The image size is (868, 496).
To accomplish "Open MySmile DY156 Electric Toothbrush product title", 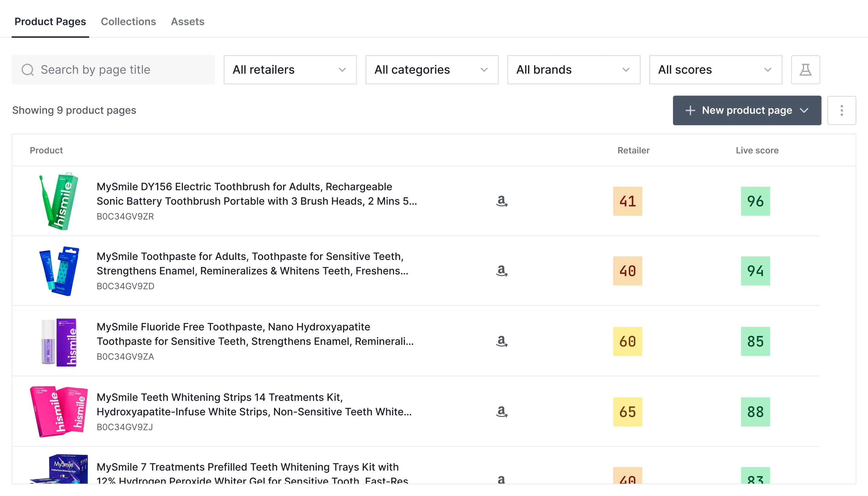I will pos(256,194).
